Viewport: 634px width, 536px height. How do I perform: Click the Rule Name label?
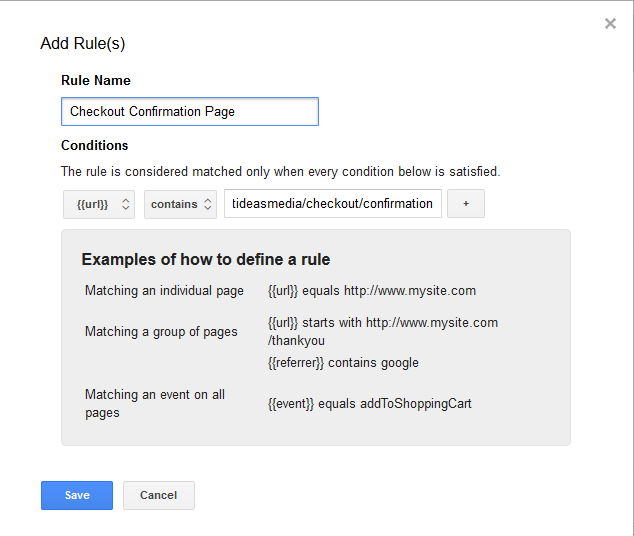(x=96, y=80)
